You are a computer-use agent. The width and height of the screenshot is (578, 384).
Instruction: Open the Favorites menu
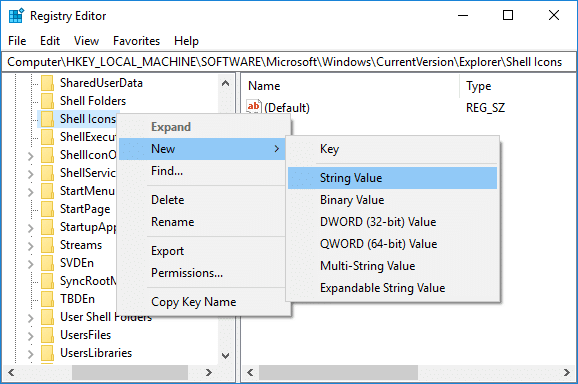tap(136, 41)
